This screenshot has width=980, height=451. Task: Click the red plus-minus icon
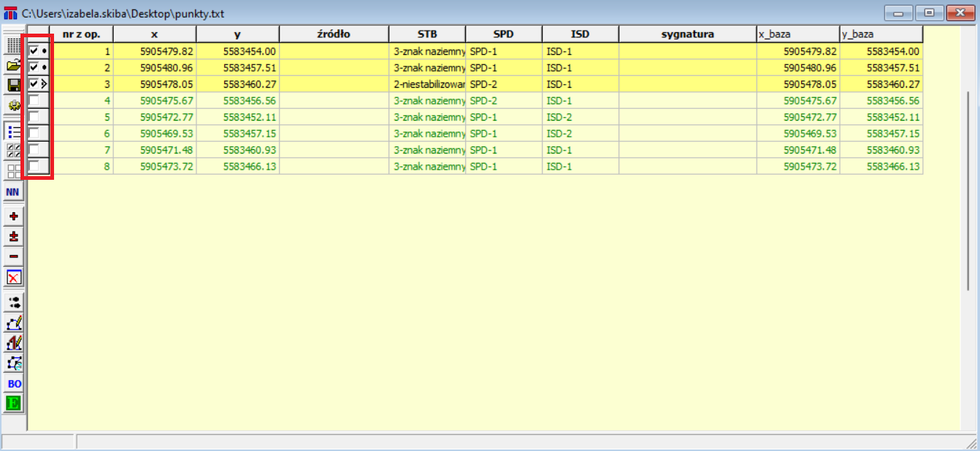13,237
